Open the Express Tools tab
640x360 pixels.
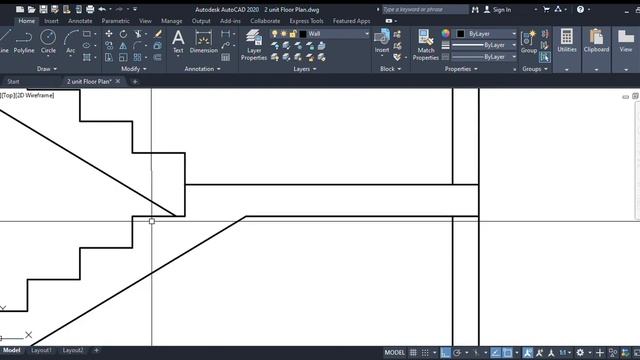pos(307,21)
